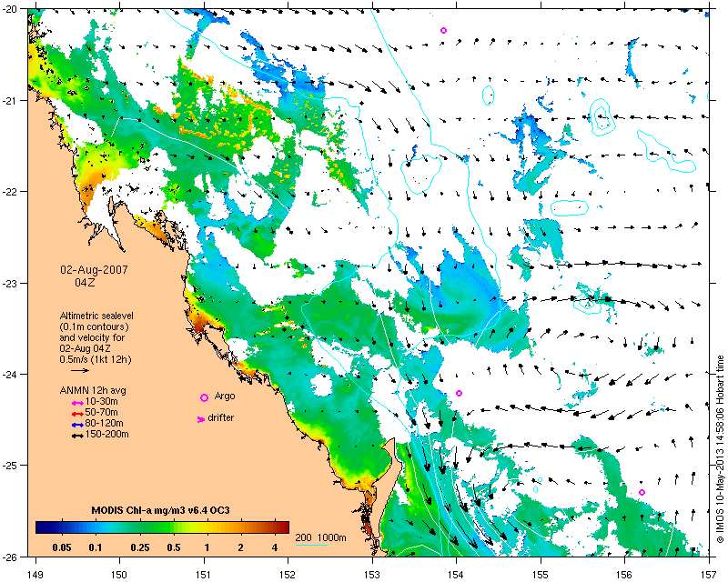Click the dark blue end of chlorophyll colorbar
Image resolution: width=728 pixels, height=582 pixels.
(x=42, y=527)
